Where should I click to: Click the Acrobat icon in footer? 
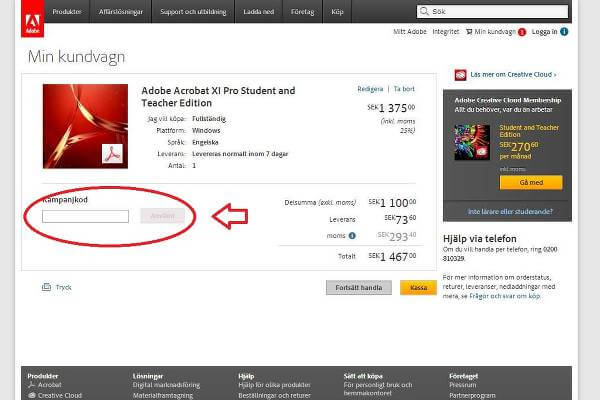point(31,385)
